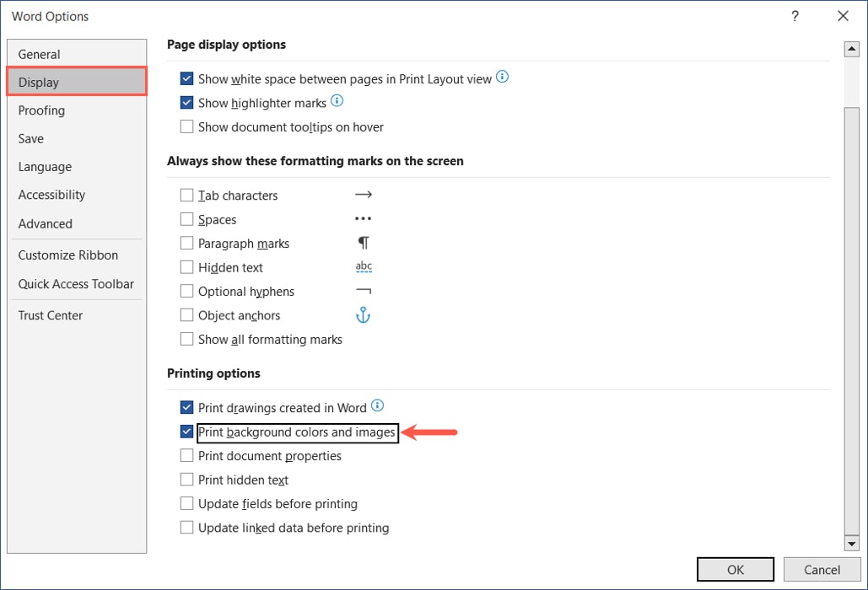Image resolution: width=868 pixels, height=590 pixels.
Task: Confirm changes with the OK button
Action: pos(735,569)
